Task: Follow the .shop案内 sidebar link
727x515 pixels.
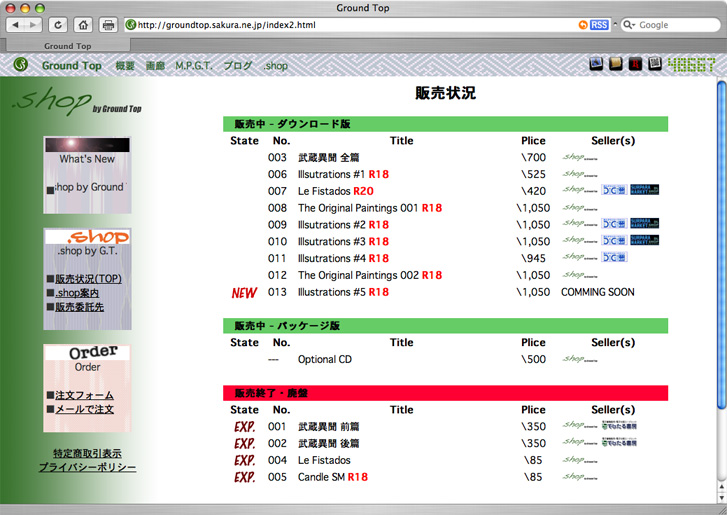Action: (77, 293)
